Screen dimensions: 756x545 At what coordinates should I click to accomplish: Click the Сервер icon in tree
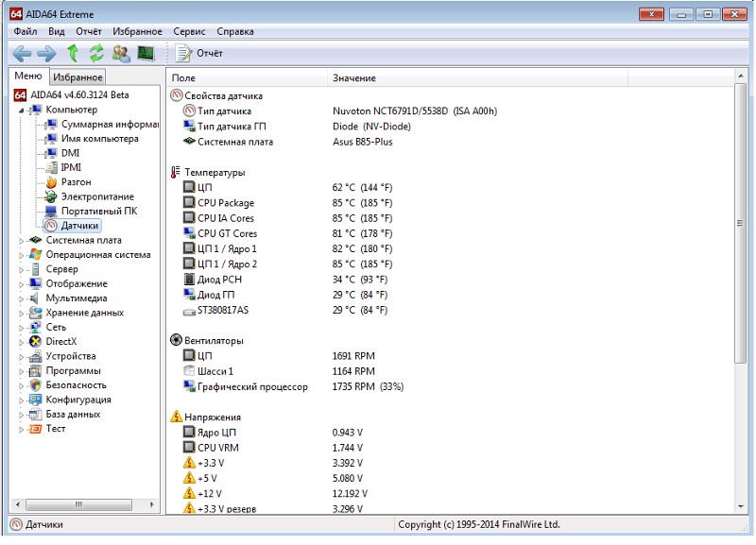coord(35,269)
